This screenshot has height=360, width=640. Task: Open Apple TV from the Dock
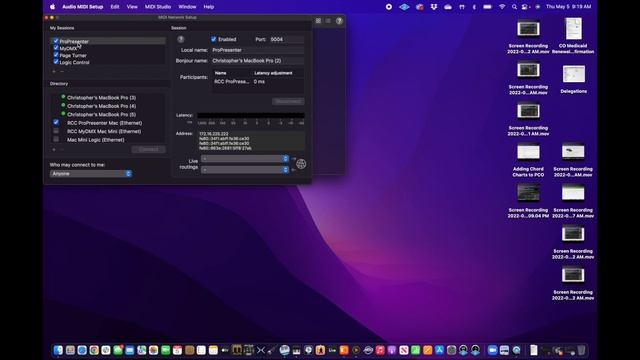[225, 350]
